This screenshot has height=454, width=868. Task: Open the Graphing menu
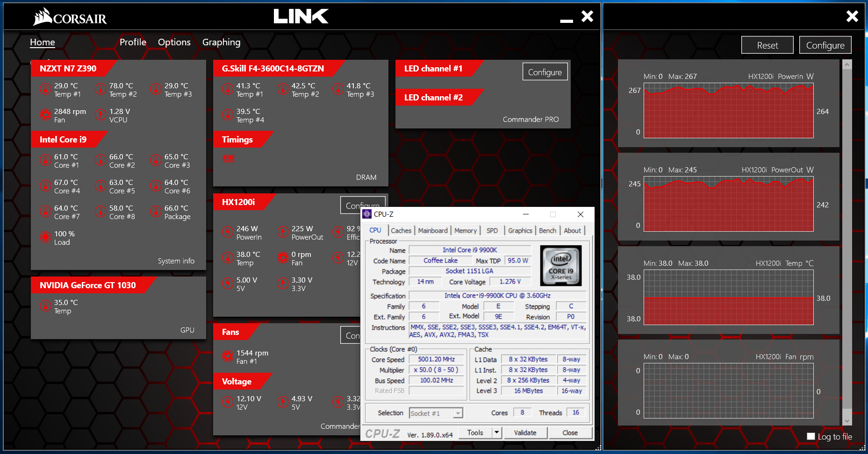222,42
